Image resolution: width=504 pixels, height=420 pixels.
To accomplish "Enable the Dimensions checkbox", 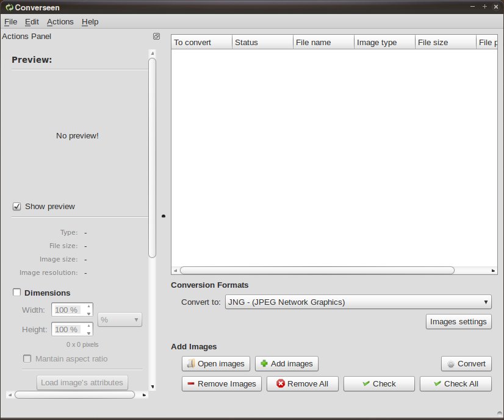I will (16, 293).
